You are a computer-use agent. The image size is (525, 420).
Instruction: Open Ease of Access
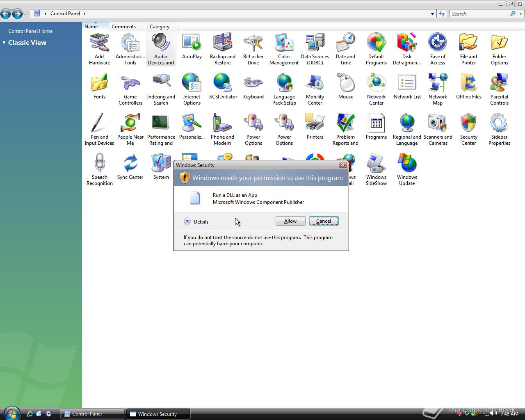[x=438, y=49]
